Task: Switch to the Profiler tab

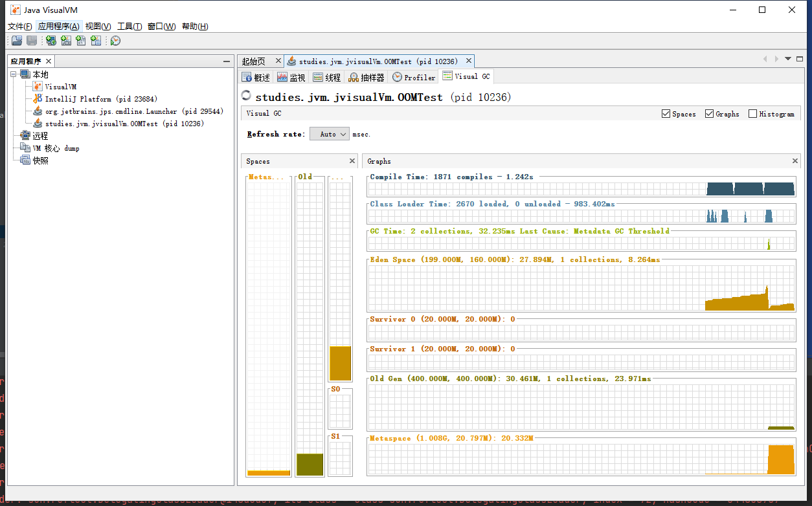Action: [x=414, y=77]
